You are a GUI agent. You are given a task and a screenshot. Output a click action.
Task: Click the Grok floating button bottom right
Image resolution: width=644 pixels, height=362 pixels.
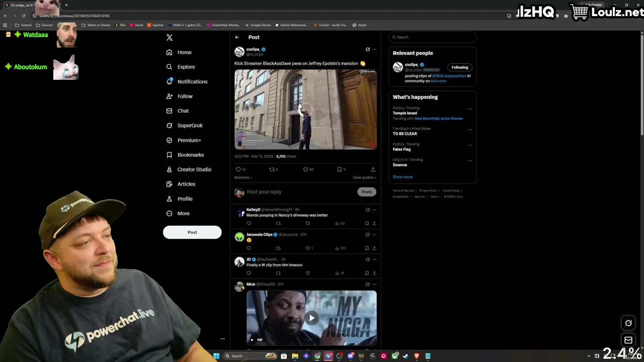click(628, 323)
